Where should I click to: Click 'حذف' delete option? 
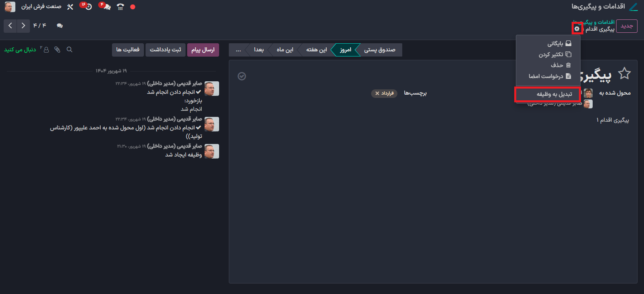560,65
